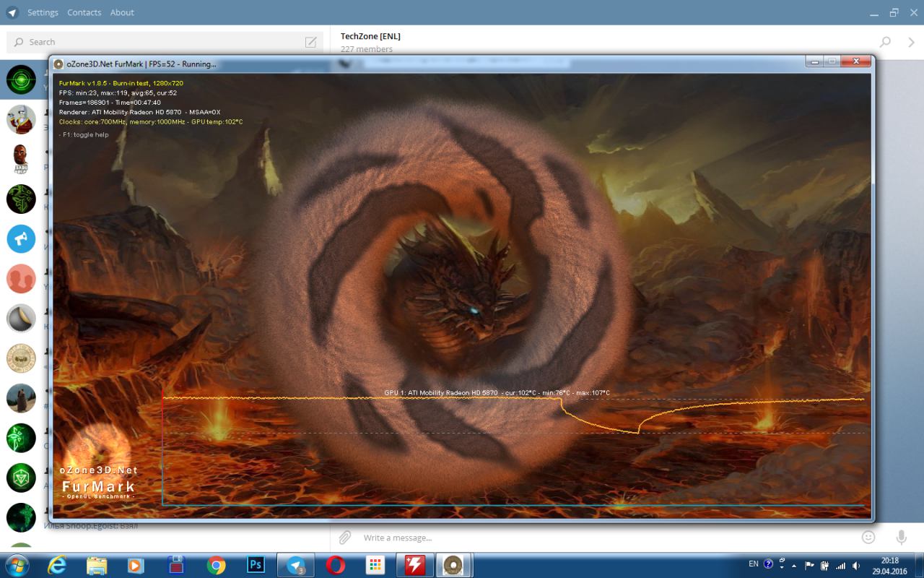
Task: Open Photoshop from the taskbar
Action: (x=256, y=565)
